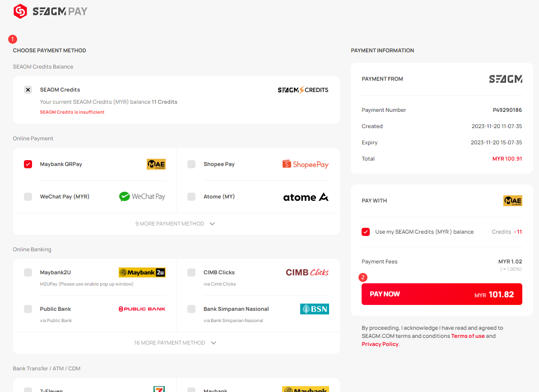The height and width of the screenshot is (392, 539).
Task: Toggle Use my SEAGM Credits balance checkbox
Action: [366, 232]
